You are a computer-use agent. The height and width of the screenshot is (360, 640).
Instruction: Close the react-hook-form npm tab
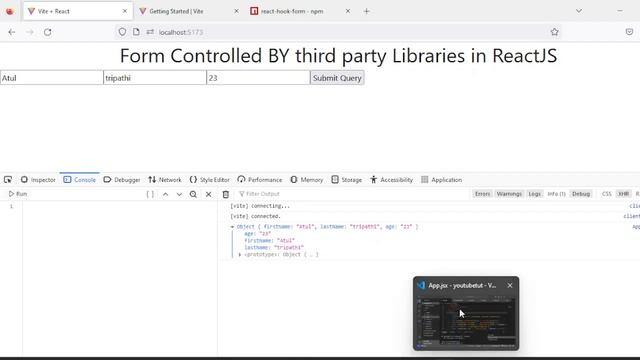pos(347,11)
